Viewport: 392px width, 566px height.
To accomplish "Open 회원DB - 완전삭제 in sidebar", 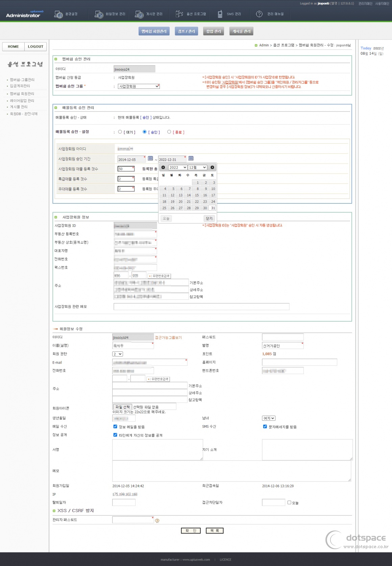I will [x=24, y=114].
